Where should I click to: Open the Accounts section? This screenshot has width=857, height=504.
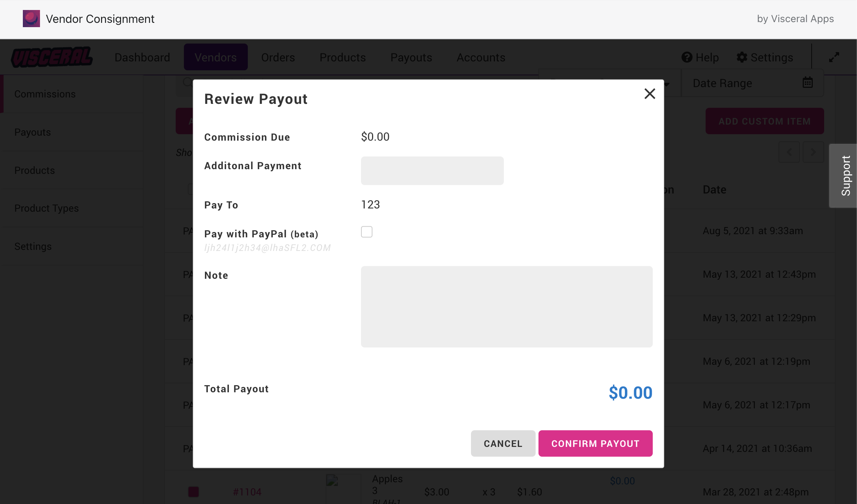click(x=480, y=57)
